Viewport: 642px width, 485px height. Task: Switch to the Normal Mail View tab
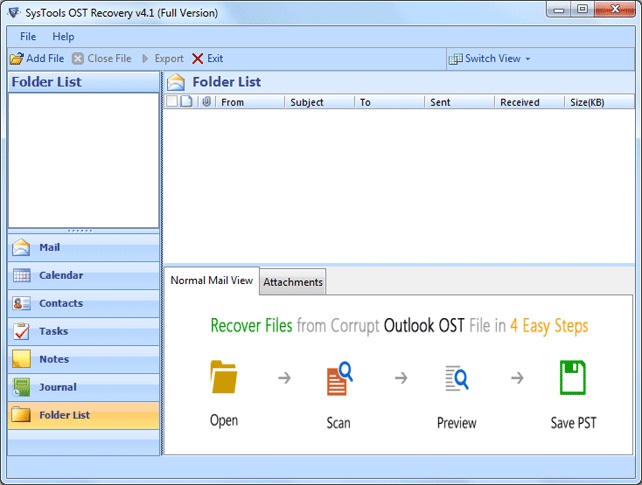pyautogui.click(x=212, y=281)
